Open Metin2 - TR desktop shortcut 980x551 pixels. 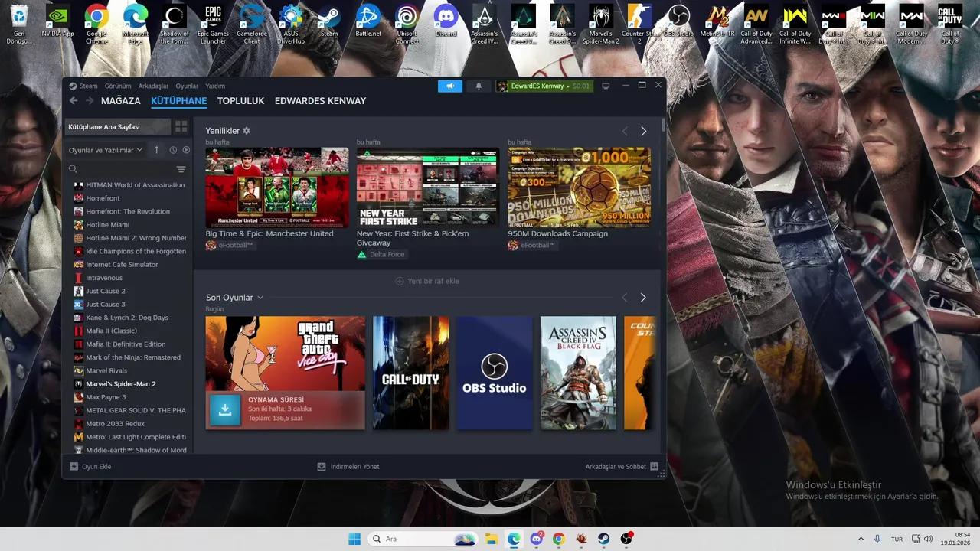coord(717,21)
